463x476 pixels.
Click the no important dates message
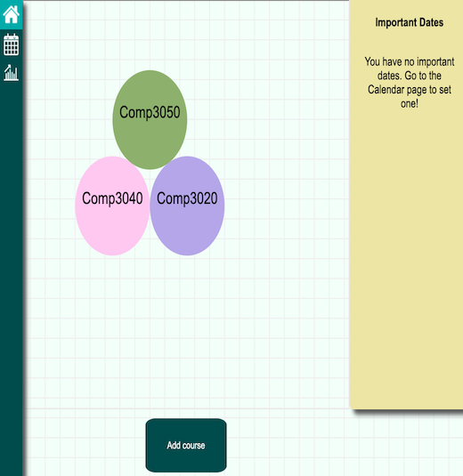(x=410, y=83)
